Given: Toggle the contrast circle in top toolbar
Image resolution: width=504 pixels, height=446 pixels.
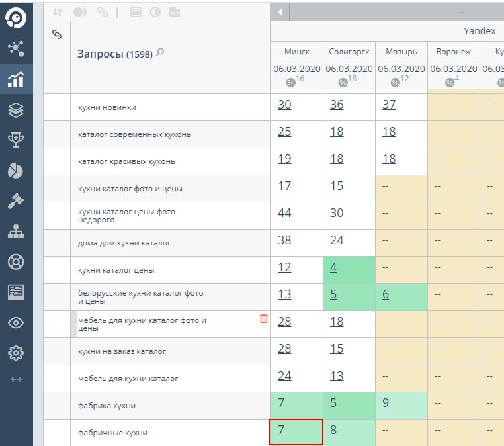Looking at the screenshot, I should point(155,12).
